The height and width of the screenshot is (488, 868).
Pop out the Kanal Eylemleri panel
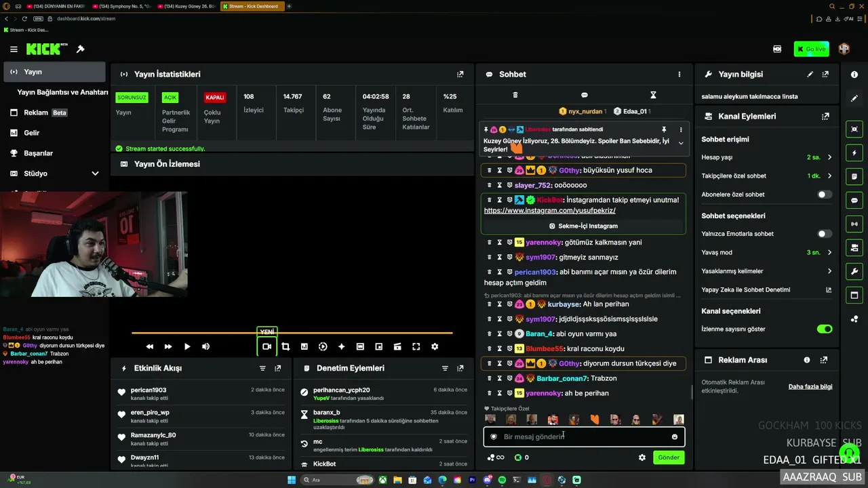(x=825, y=116)
